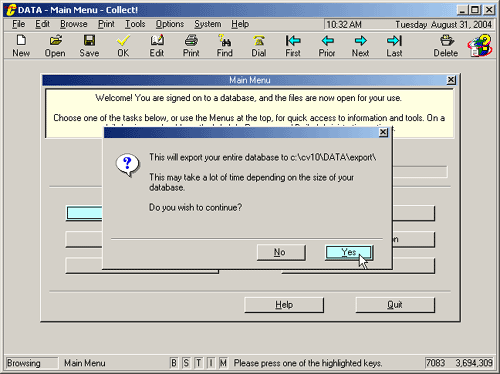Go to the Prior record arrow
Image resolution: width=500 pixels, height=374 pixels.
(x=327, y=41)
